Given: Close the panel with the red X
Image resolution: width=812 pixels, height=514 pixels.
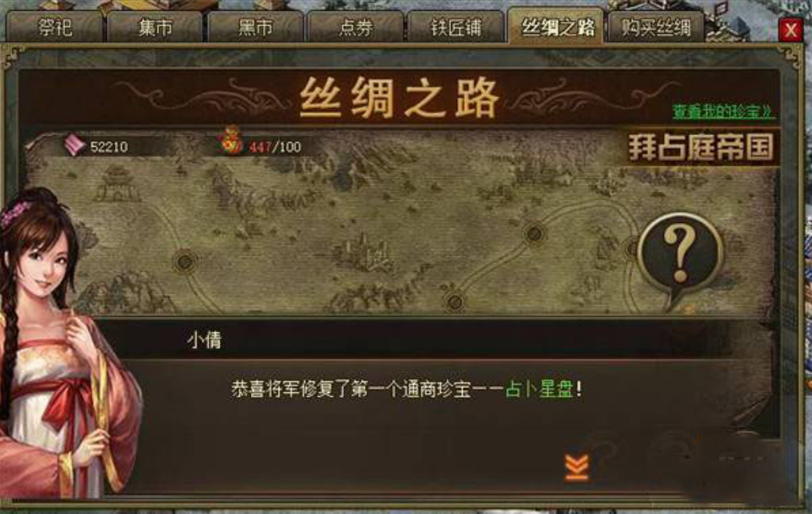Looking at the screenshot, I should click(790, 30).
